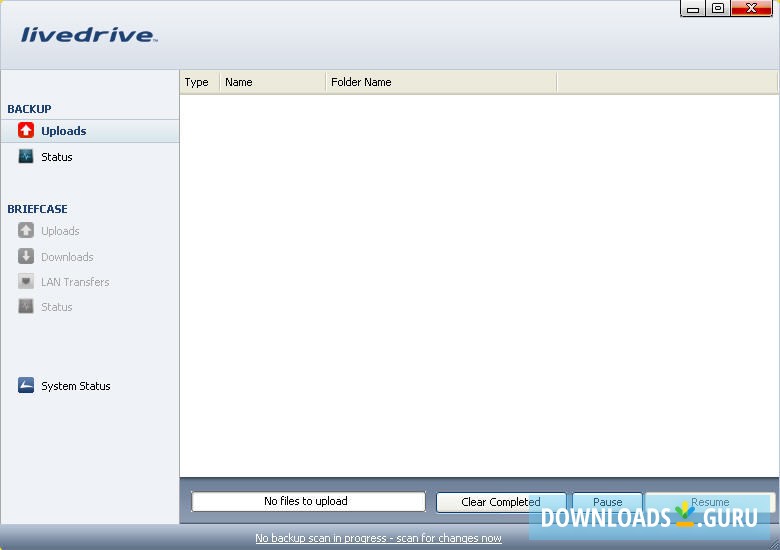Select Uploads label under Briefcase section
The image size is (780, 550).
60,231
